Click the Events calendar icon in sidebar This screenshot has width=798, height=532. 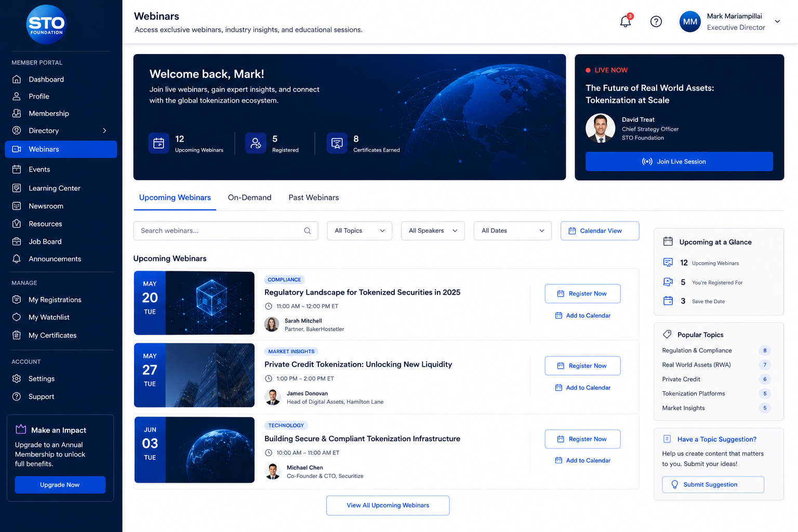[17, 169]
